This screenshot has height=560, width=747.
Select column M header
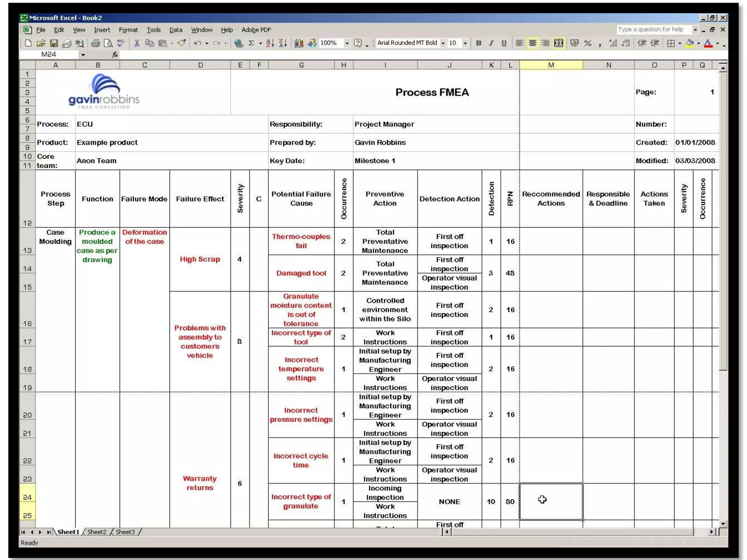(x=551, y=65)
